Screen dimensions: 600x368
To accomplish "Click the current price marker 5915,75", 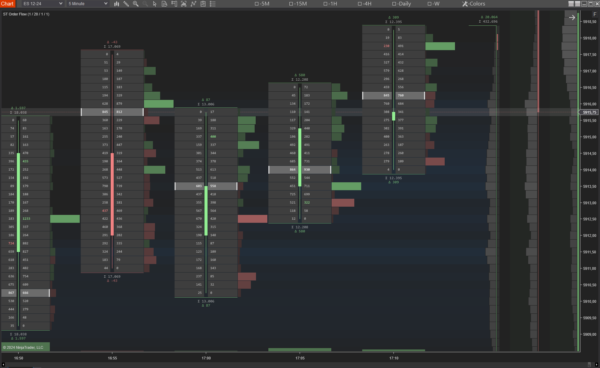I will tap(589, 112).
